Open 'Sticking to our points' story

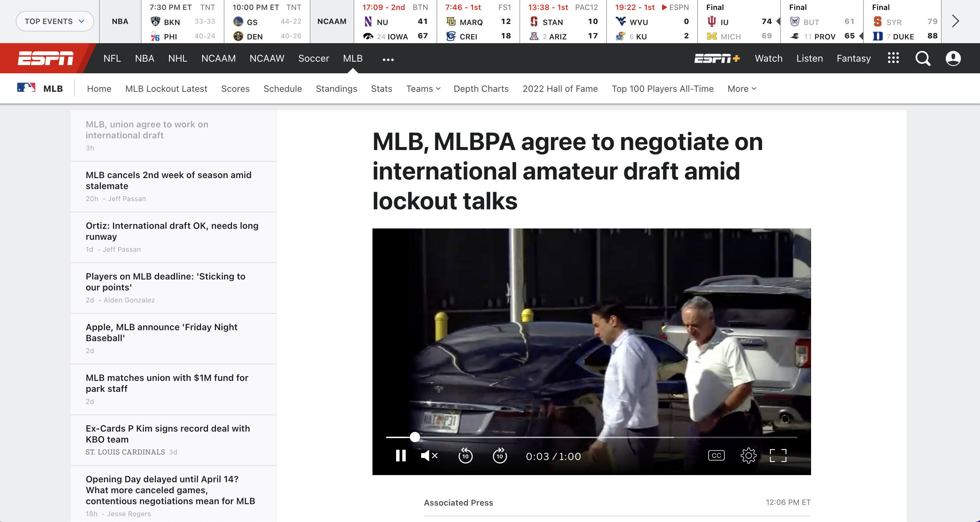click(173, 288)
